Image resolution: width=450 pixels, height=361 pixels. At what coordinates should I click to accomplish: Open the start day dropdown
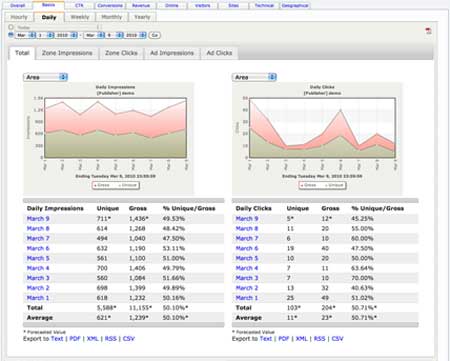coord(45,35)
